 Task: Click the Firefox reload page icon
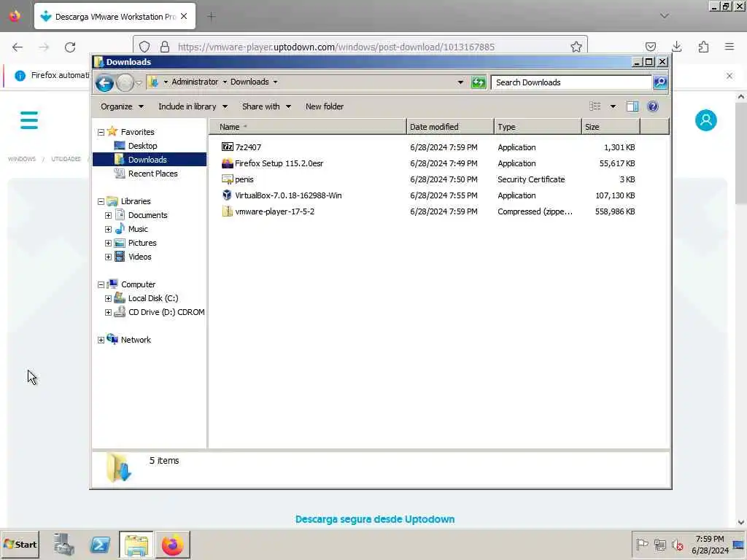point(70,47)
